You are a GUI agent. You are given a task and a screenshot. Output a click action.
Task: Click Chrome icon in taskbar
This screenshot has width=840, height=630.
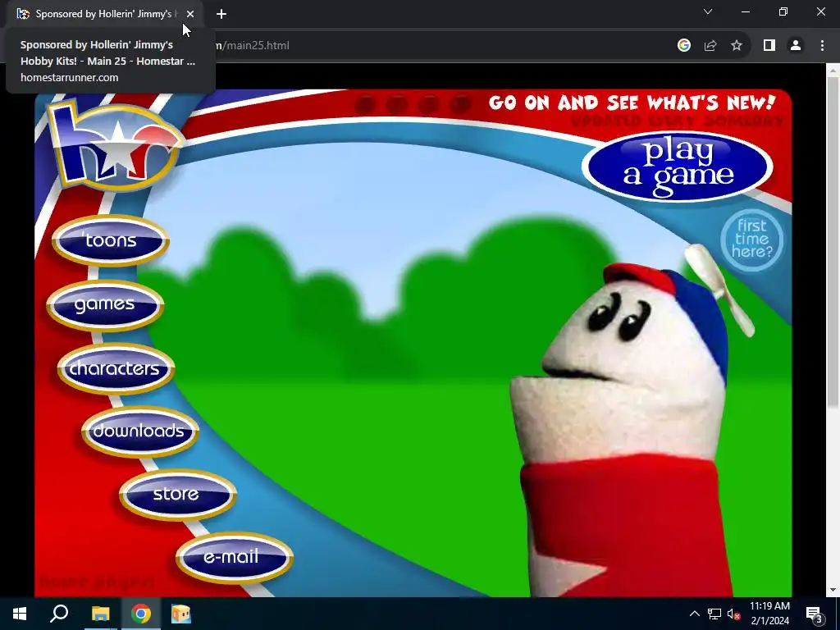pyautogui.click(x=141, y=614)
